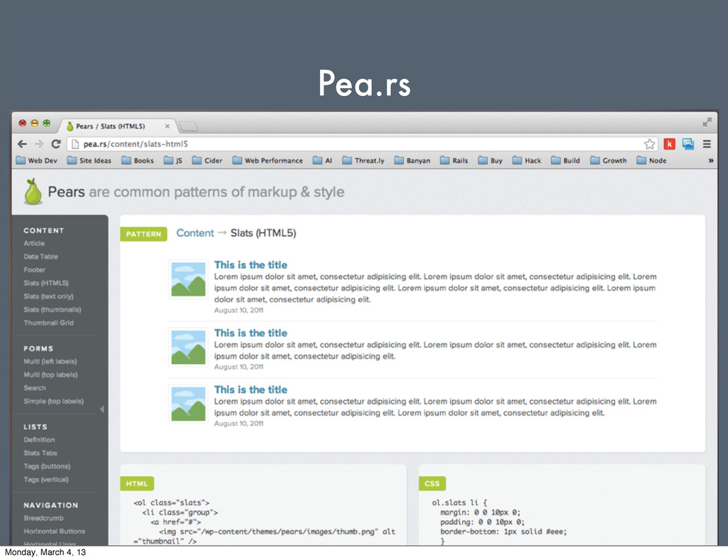This screenshot has width=728, height=560.
Task: Close the Pears / Slats (HTML5) tab
Action: pos(167,126)
